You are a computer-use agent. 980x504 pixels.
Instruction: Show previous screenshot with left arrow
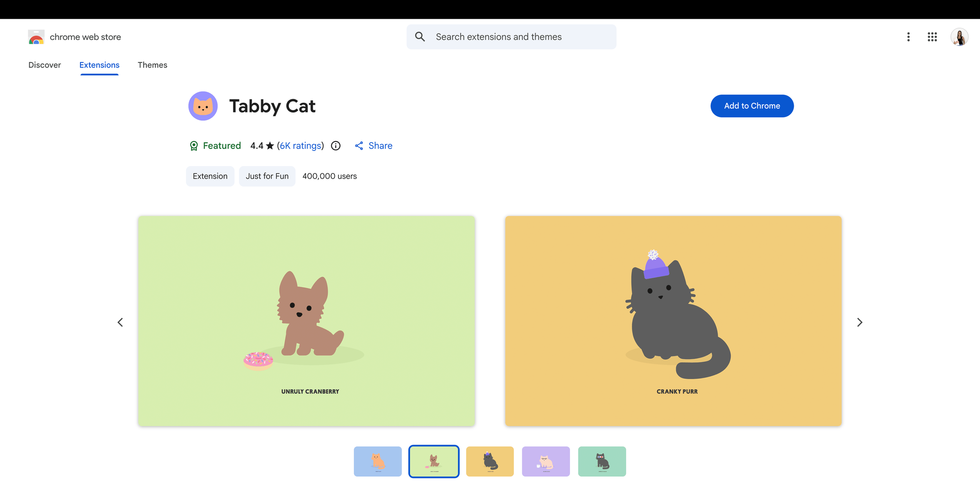coord(120,322)
